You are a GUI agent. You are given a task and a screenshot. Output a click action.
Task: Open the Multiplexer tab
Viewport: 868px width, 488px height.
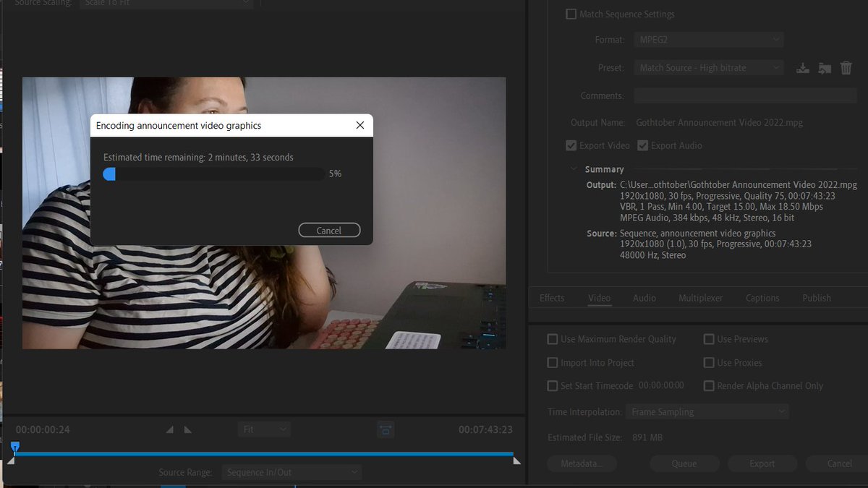[700, 298]
